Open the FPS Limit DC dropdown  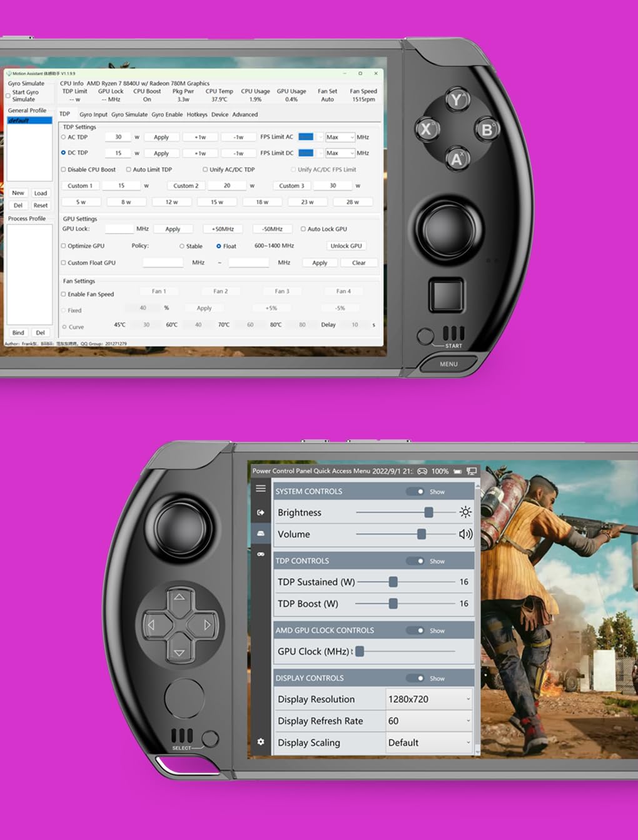click(x=311, y=152)
